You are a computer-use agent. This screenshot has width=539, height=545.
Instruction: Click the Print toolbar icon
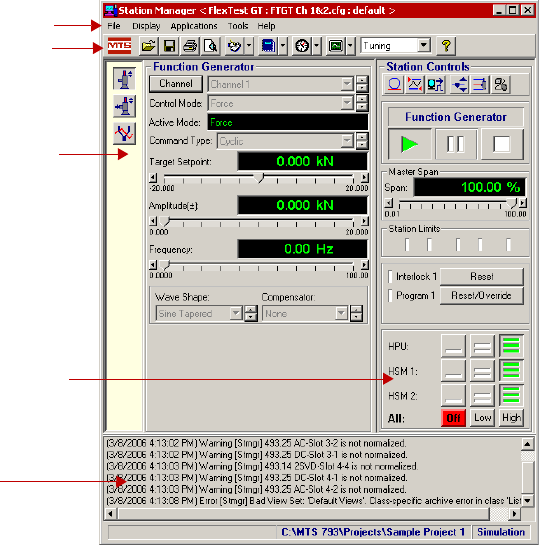tap(190, 46)
